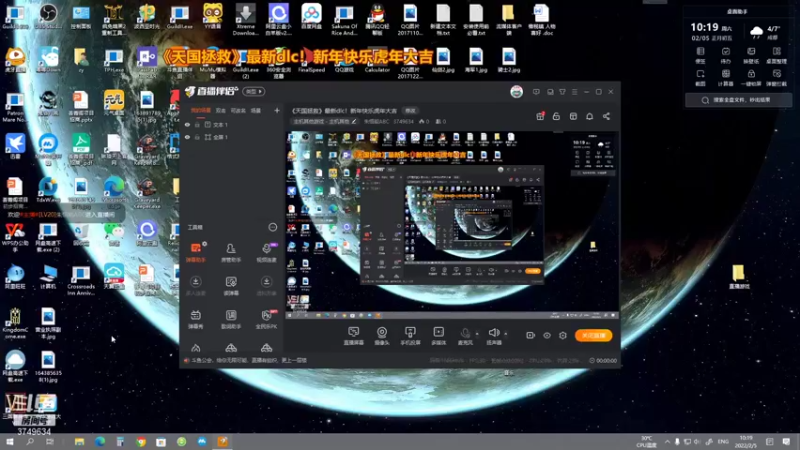Open Chrome from taskbar
The height and width of the screenshot is (450, 800).
[x=141, y=441]
